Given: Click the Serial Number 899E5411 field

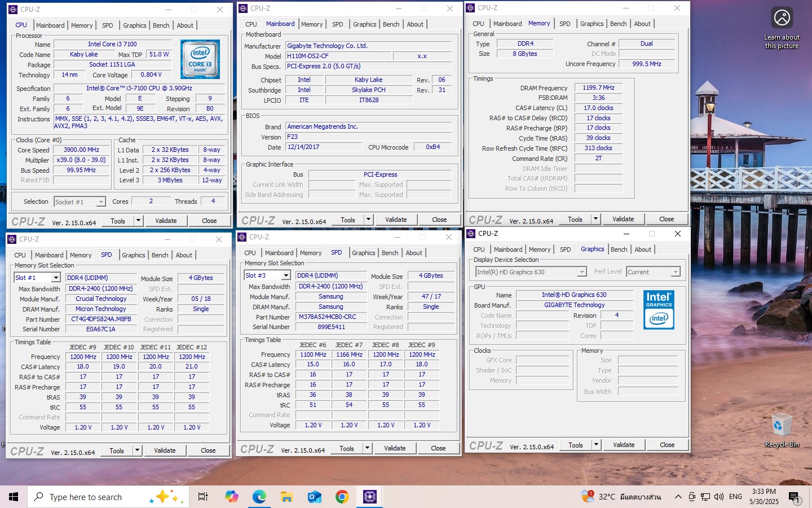Looking at the screenshot, I should 330,327.
